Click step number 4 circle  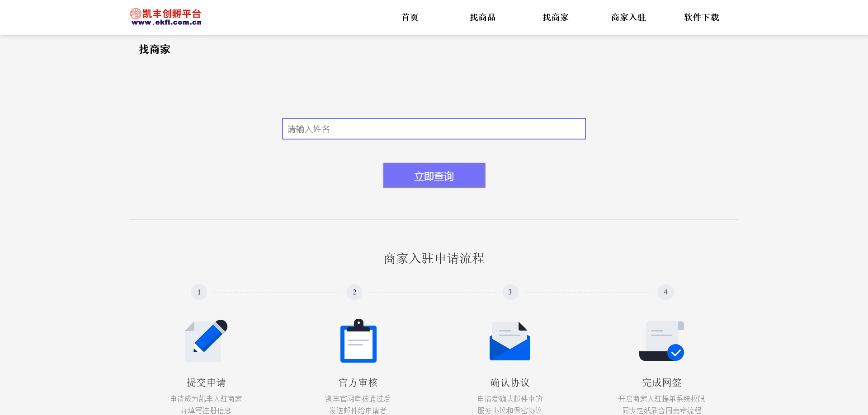[x=665, y=292]
